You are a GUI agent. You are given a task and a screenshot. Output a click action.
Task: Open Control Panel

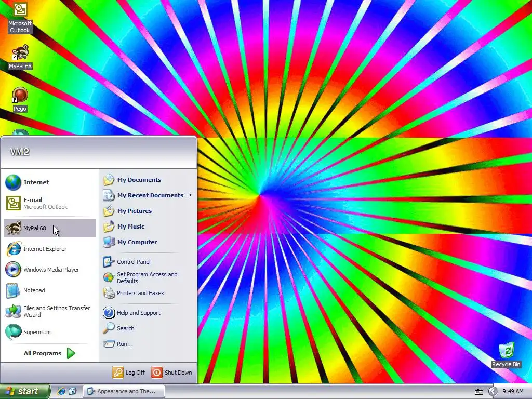[x=148, y=262]
